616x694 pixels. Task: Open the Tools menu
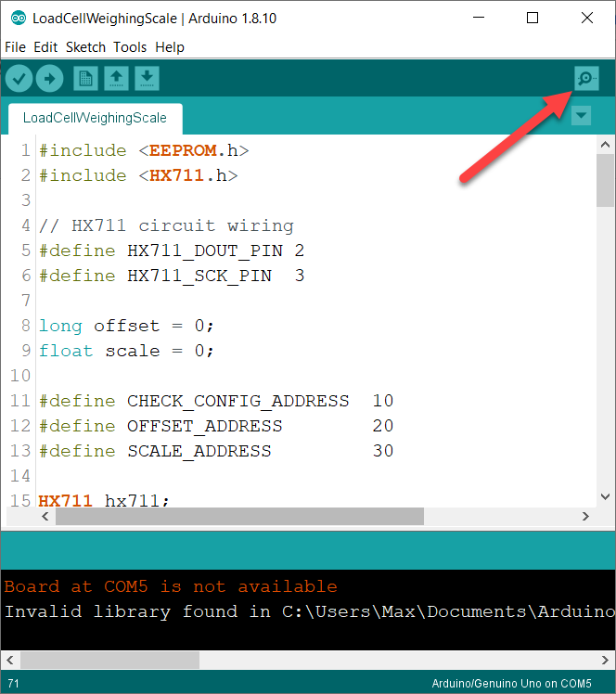pyautogui.click(x=130, y=47)
